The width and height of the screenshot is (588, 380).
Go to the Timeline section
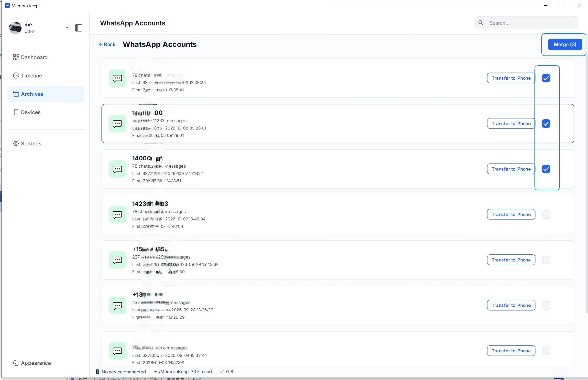pyautogui.click(x=46, y=76)
